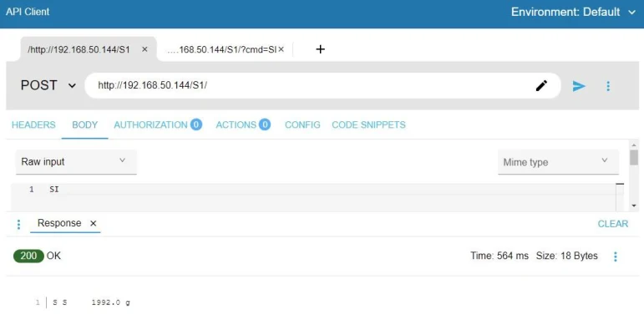
Task: Open the POST method dropdown
Action: coord(48,85)
